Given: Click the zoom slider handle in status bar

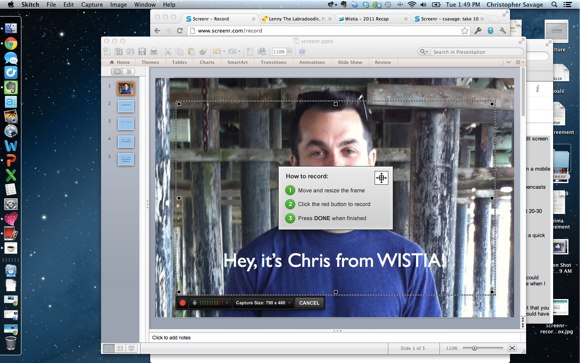Looking at the screenshot, I should [474, 348].
